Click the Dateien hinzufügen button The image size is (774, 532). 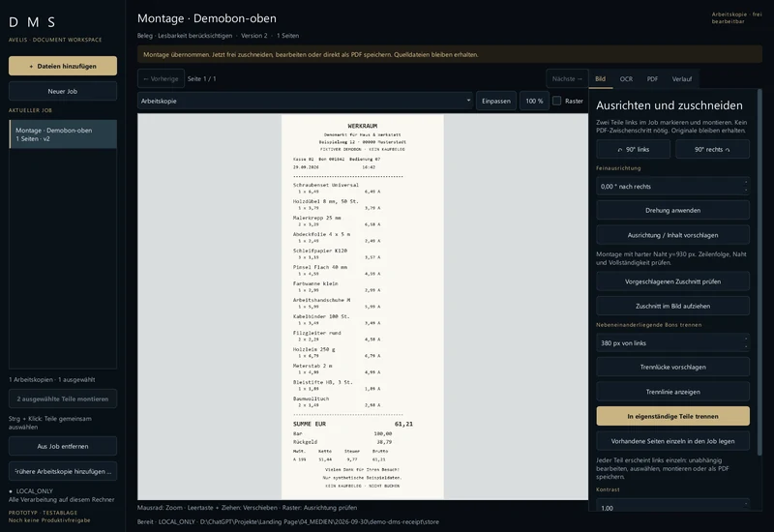[63, 66]
